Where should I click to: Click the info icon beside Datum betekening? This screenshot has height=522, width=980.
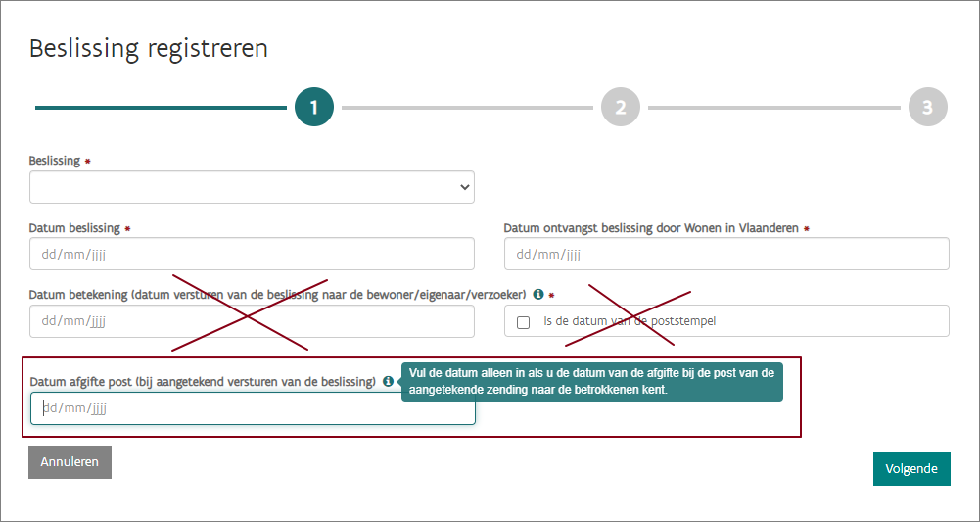(x=538, y=294)
